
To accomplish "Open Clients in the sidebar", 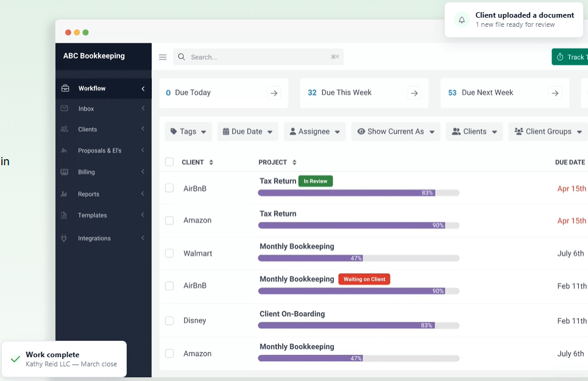I will [104, 129].
